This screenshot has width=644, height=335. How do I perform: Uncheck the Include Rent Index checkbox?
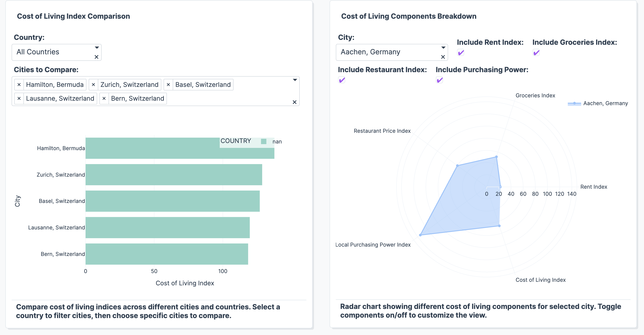(x=461, y=53)
